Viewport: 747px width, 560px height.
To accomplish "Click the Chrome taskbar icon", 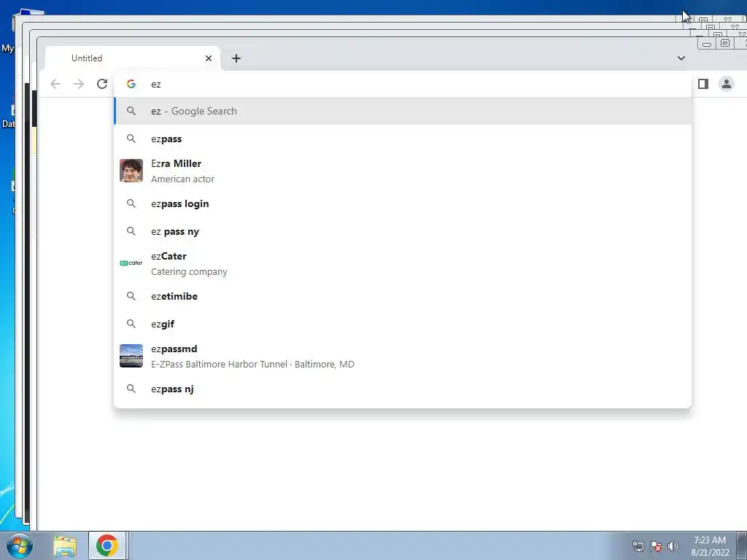I will pyautogui.click(x=107, y=545).
